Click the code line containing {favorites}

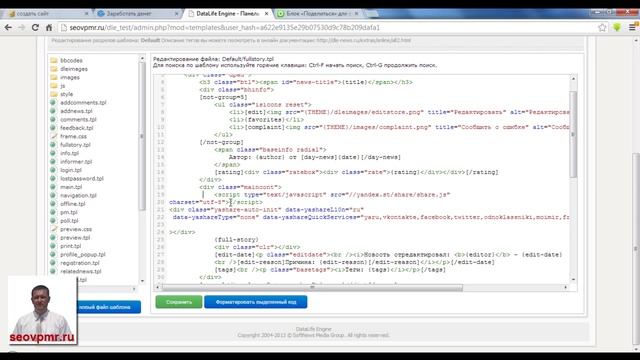266,120
